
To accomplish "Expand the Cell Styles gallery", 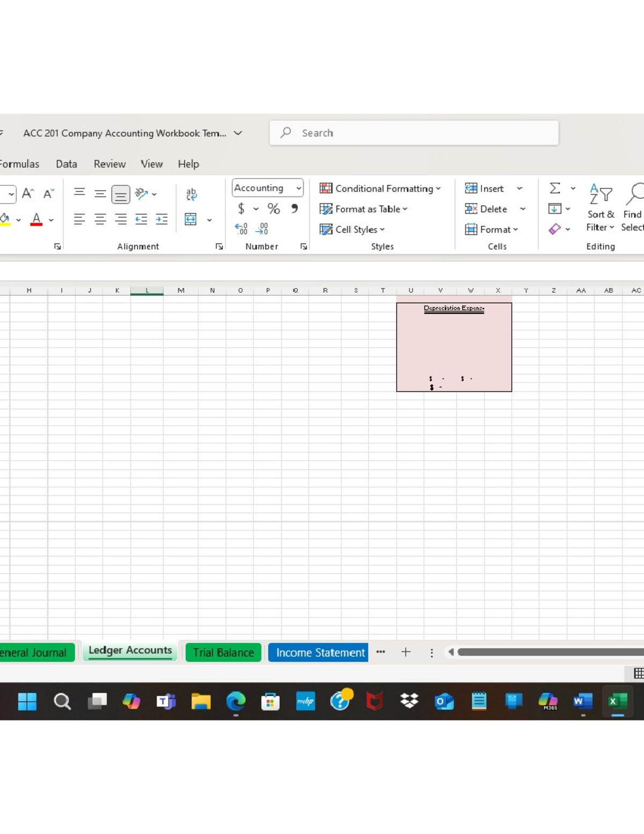I will point(352,229).
